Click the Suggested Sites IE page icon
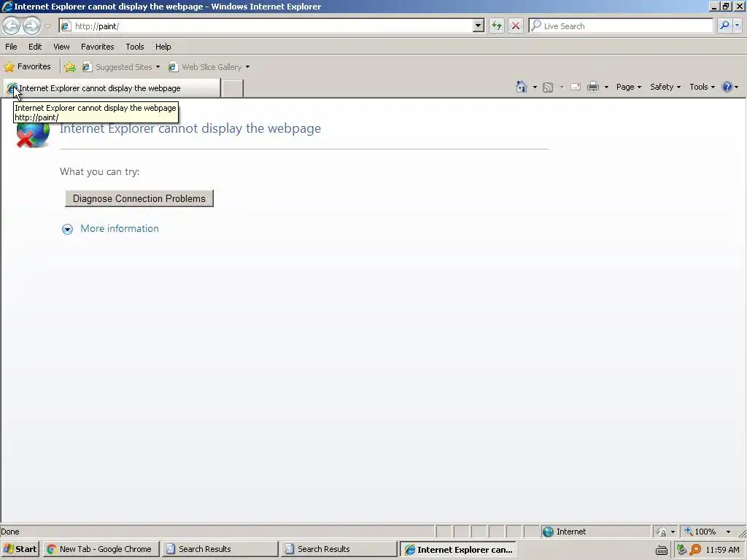 (x=86, y=67)
